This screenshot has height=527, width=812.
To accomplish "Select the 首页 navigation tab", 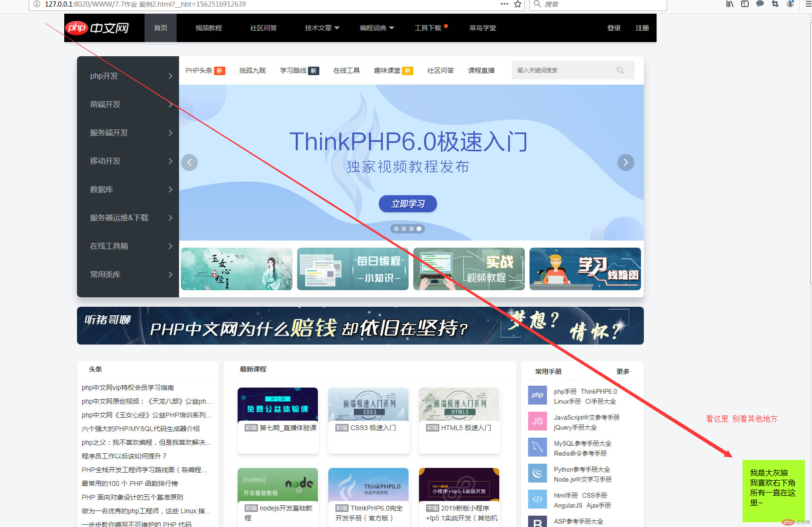I will click(161, 28).
